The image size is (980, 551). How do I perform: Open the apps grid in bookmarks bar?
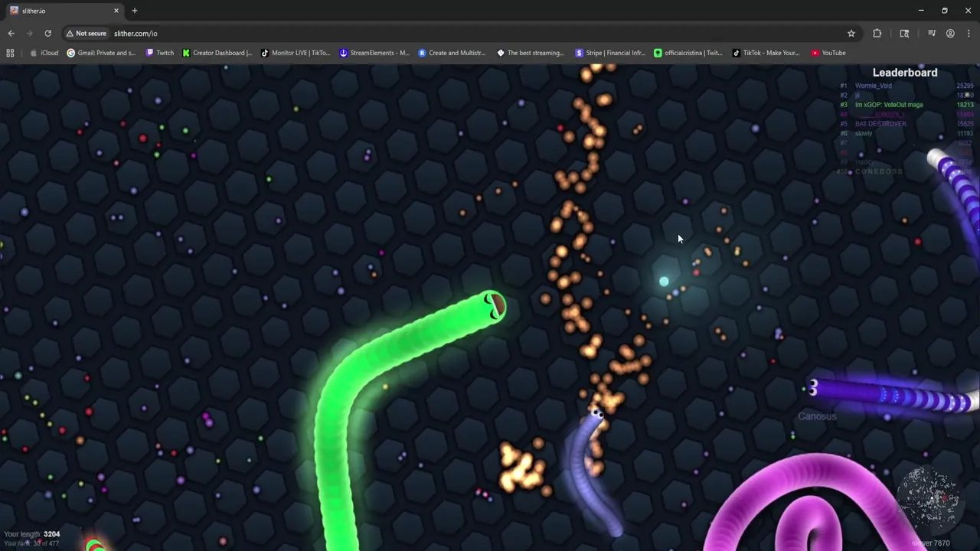point(10,53)
